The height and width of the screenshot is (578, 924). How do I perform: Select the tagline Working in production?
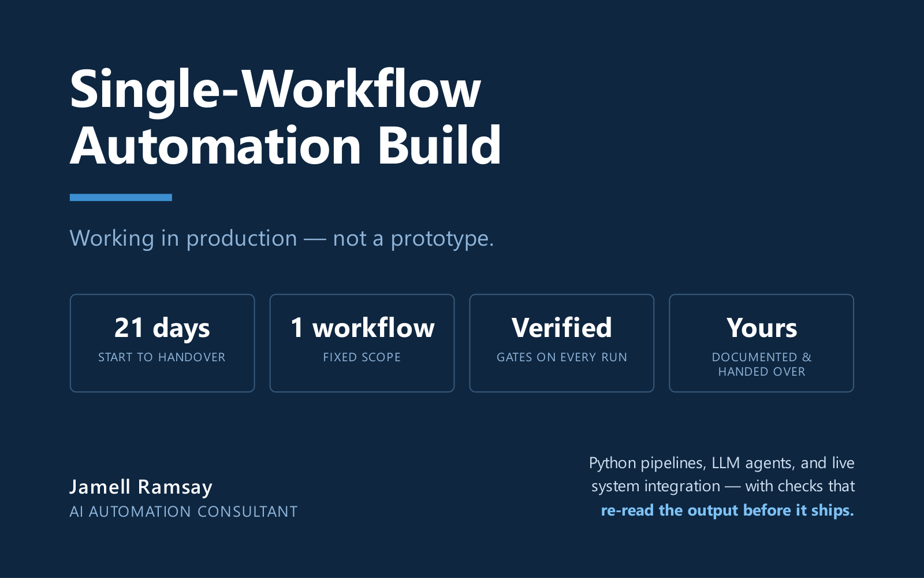[x=282, y=238]
